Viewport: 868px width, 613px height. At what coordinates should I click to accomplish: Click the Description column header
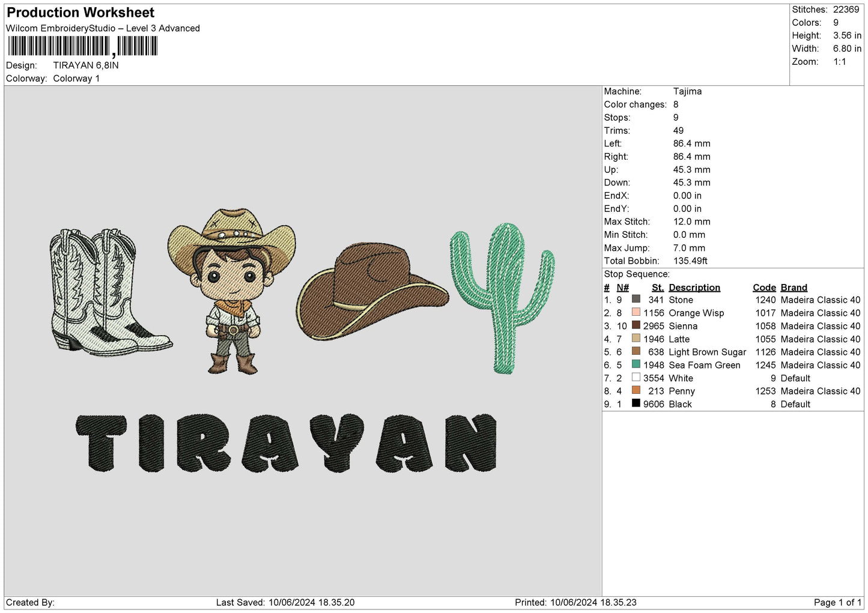click(x=694, y=288)
